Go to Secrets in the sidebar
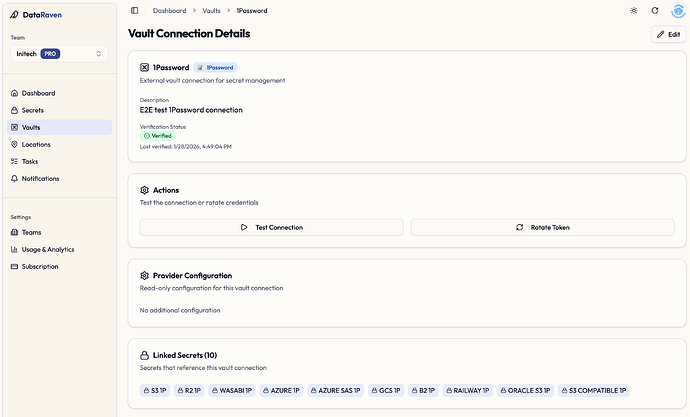Viewport: 690px width, 417px height. [x=32, y=110]
